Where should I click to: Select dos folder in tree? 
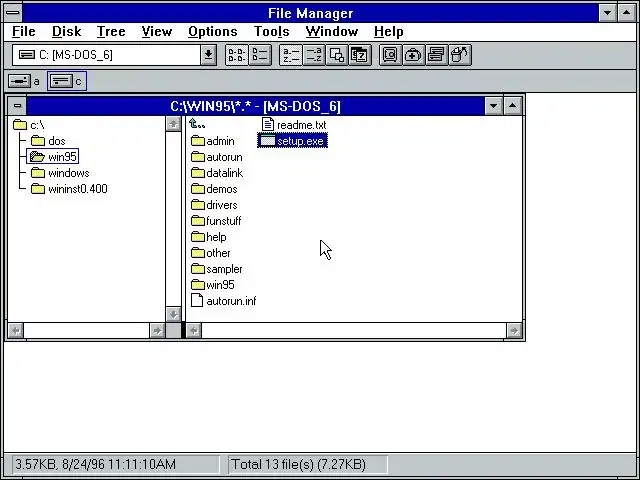pos(48,141)
